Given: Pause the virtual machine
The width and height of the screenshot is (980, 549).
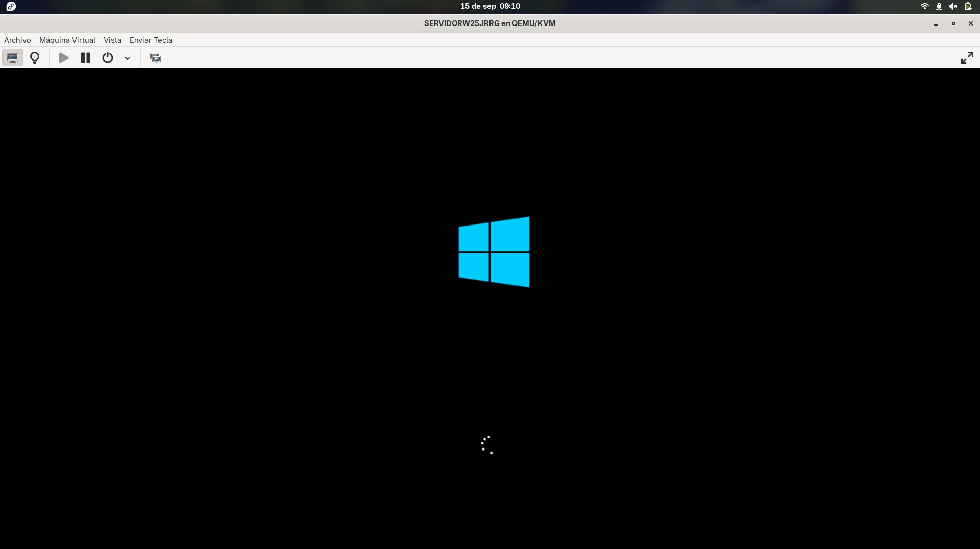Looking at the screenshot, I should [x=86, y=58].
